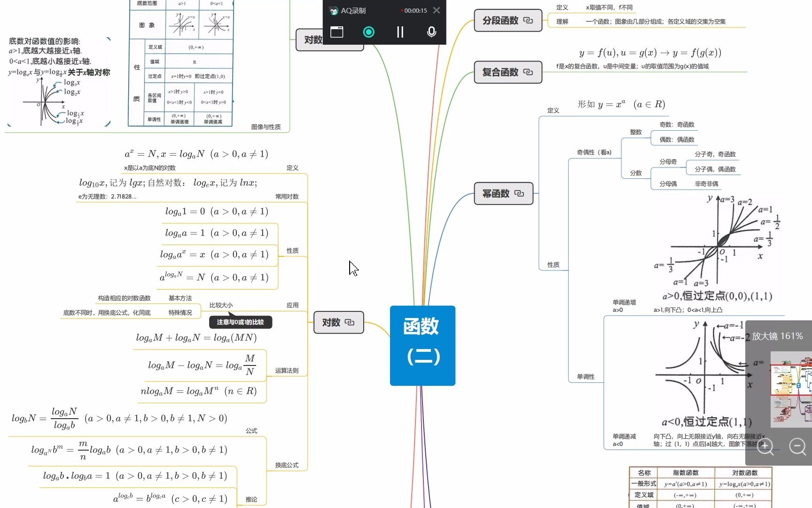Select the 复合函数 node

[508, 72]
